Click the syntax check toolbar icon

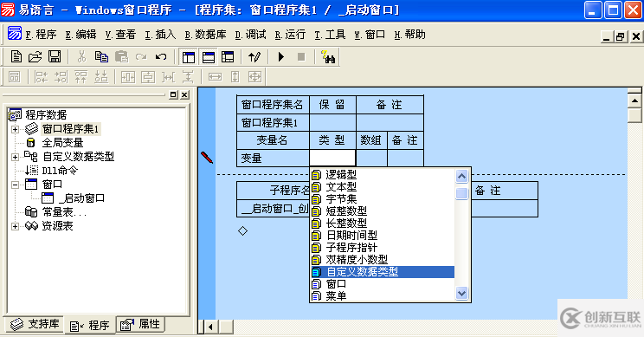254,57
